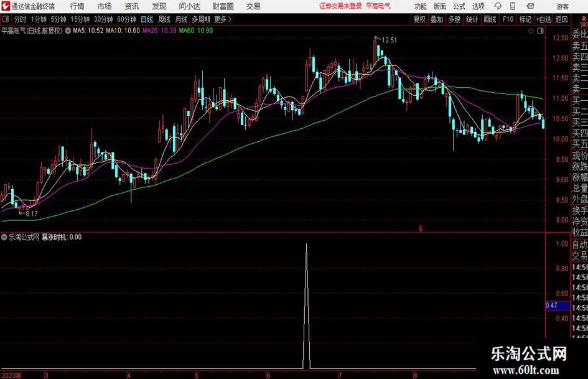Click the MA5: 10.52 indicator label

point(88,30)
